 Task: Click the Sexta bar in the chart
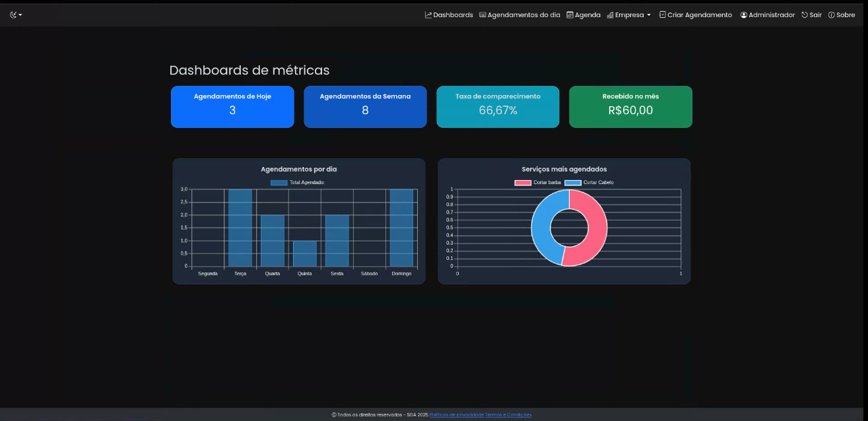(337, 241)
